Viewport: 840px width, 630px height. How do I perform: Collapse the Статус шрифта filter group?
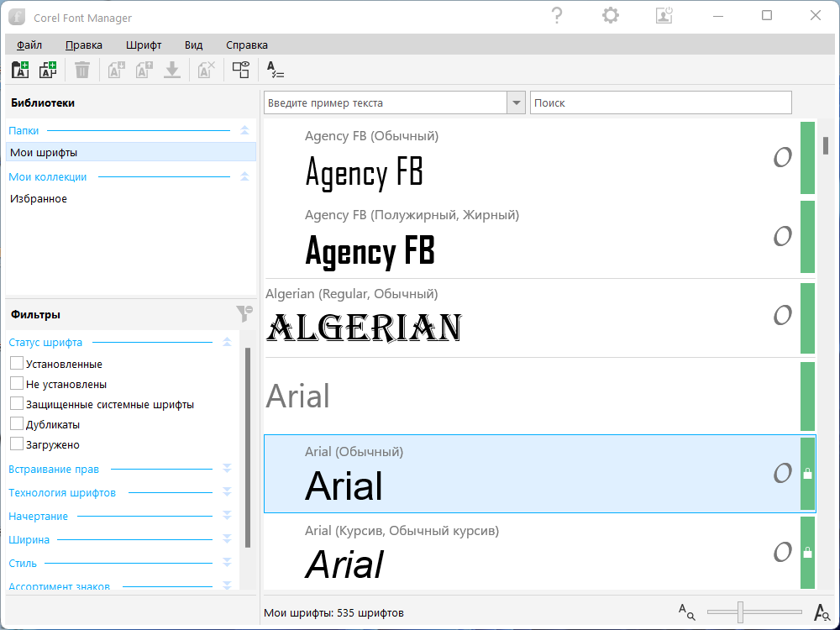tap(227, 342)
